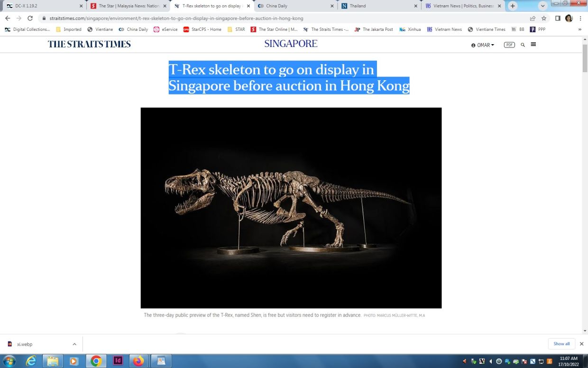Open the PPP bookmark
588x368 pixels.
coord(538,29)
